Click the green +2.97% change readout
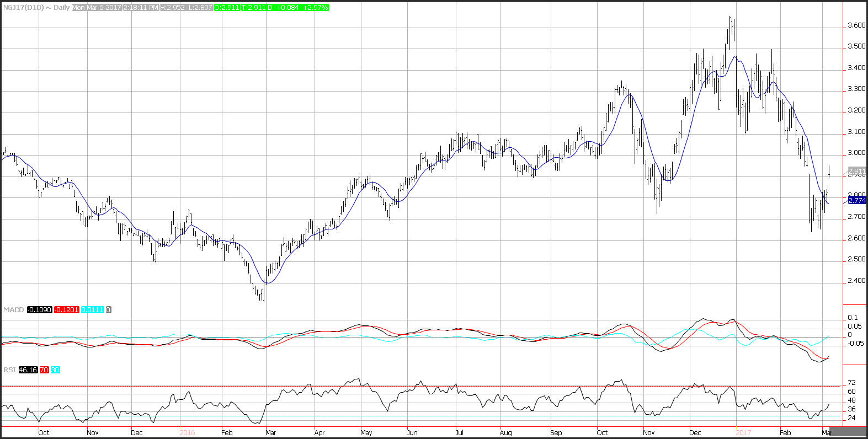Screen dimensions: 868x439 pyautogui.click(x=317, y=8)
